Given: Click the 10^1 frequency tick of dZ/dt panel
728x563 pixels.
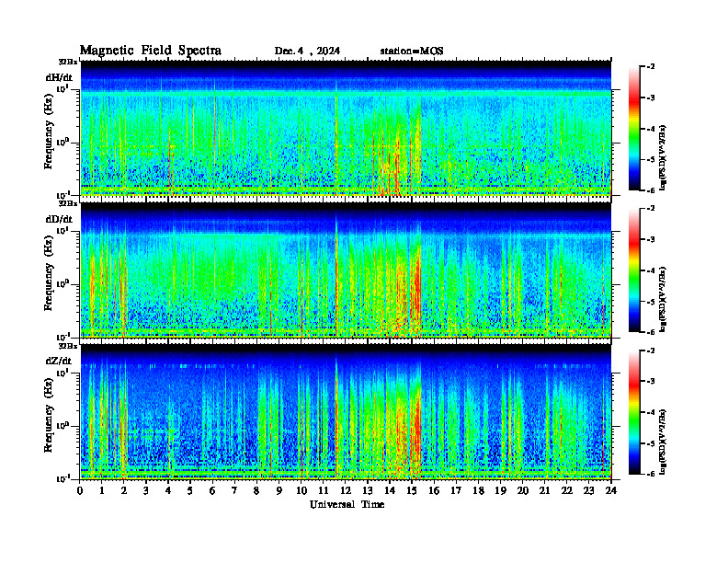Looking at the screenshot, I should tap(63, 373).
